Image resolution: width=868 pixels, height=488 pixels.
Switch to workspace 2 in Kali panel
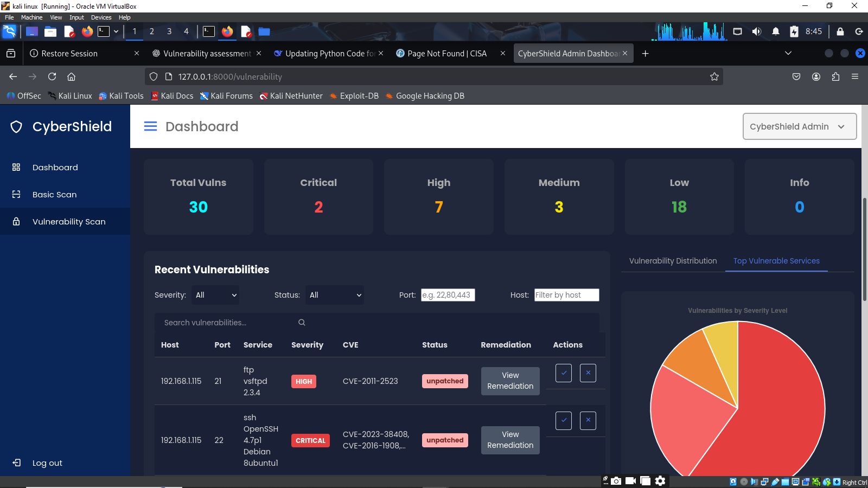click(152, 31)
